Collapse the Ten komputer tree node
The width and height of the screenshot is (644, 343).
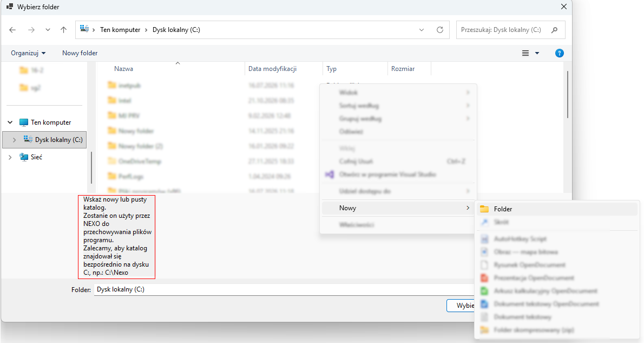point(10,122)
